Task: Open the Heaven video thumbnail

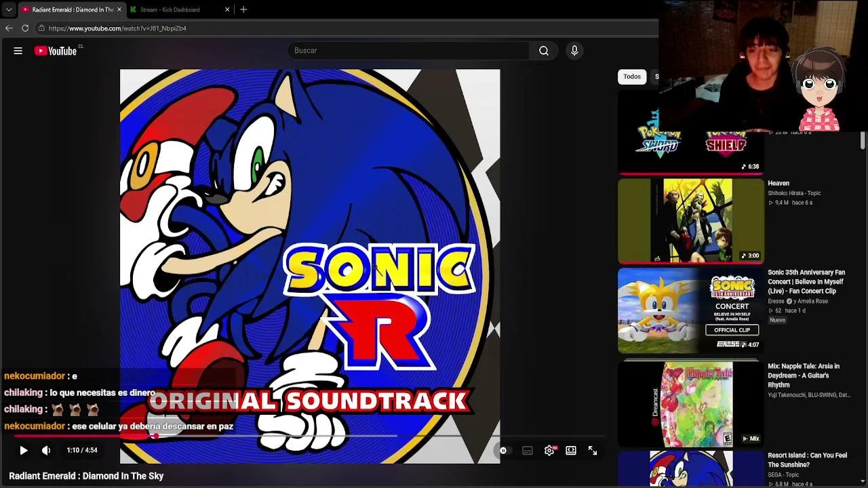Action: [x=690, y=221]
